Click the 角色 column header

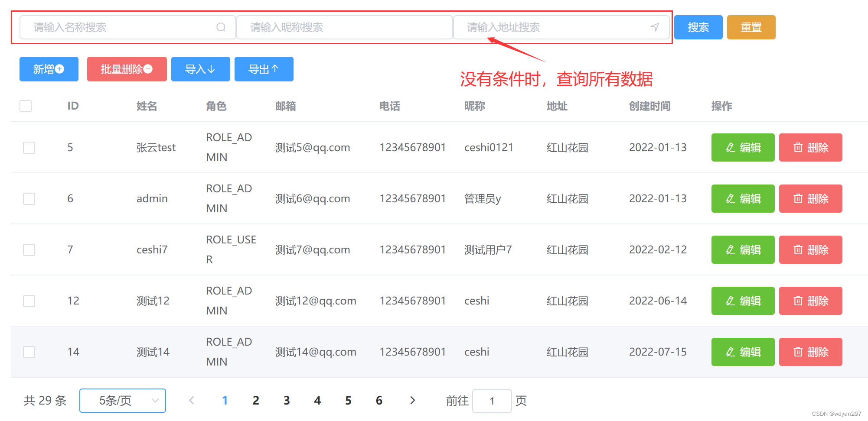[216, 106]
